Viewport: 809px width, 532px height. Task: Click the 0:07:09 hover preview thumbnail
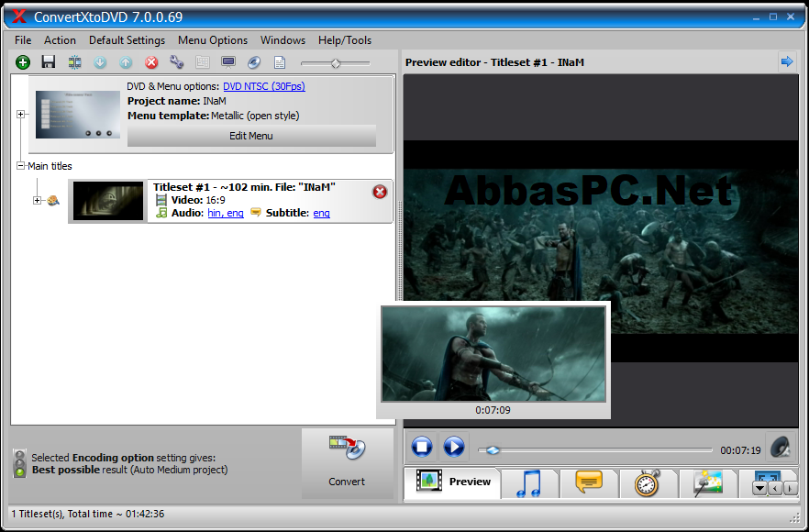tap(493, 354)
